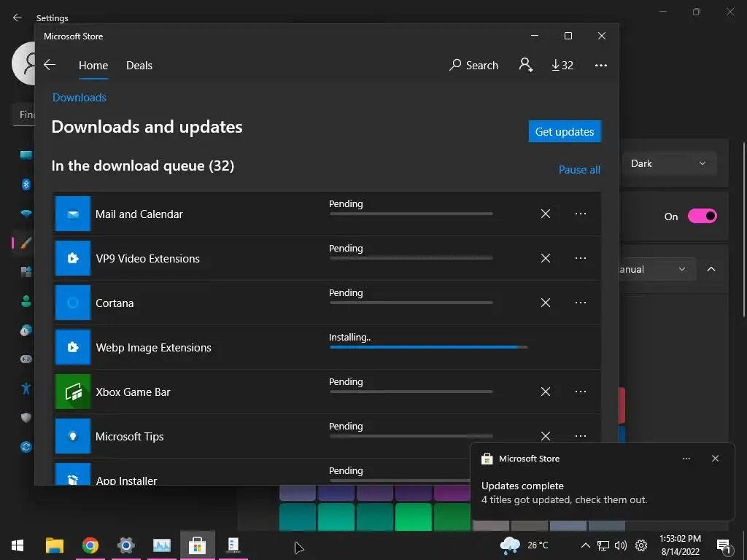Switch to the Home tab
This screenshot has height=560, width=747.
[x=93, y=65]
